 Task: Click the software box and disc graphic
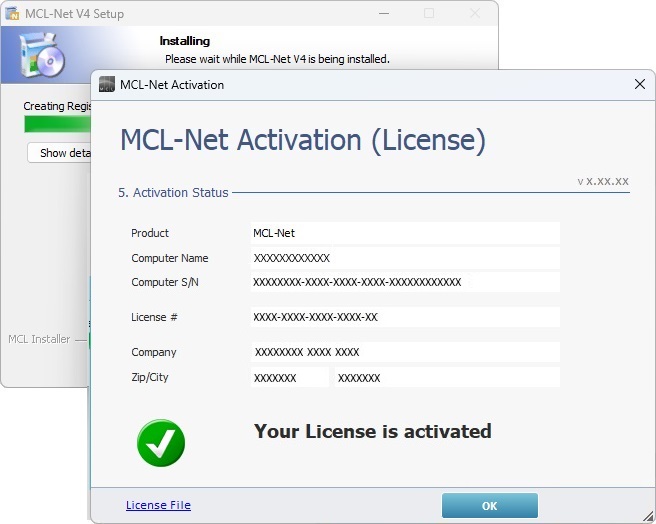42,55
